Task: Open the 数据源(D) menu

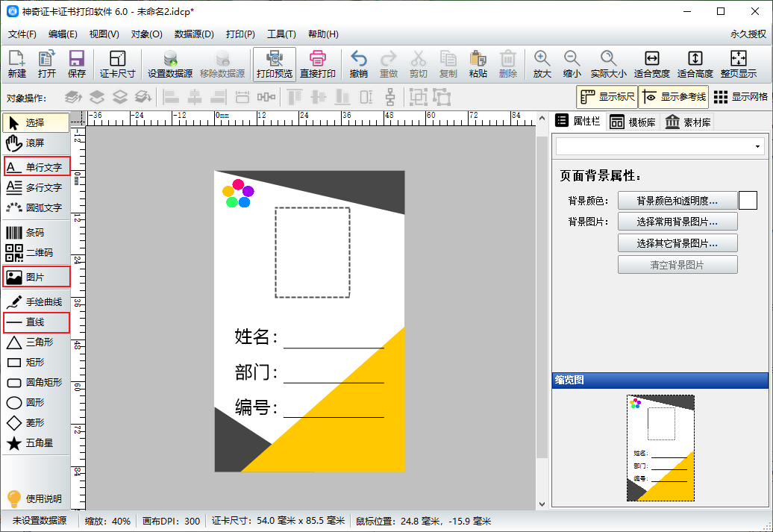Action: 194,34
